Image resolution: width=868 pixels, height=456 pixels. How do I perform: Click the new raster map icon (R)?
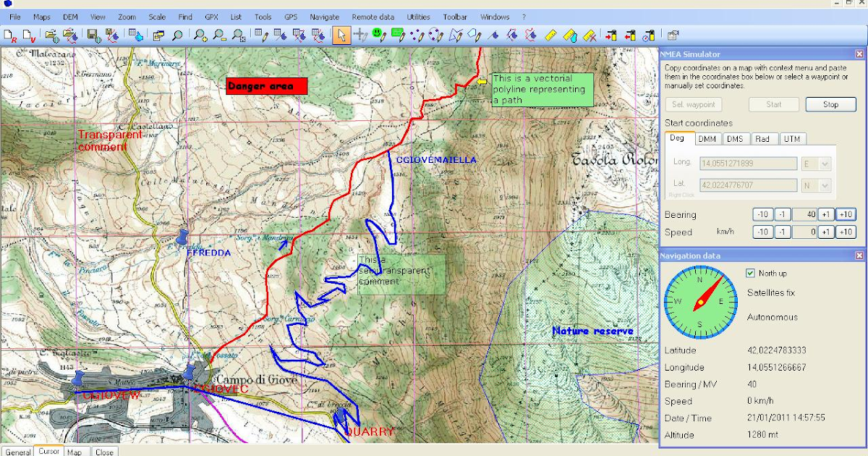click(10, 34)
